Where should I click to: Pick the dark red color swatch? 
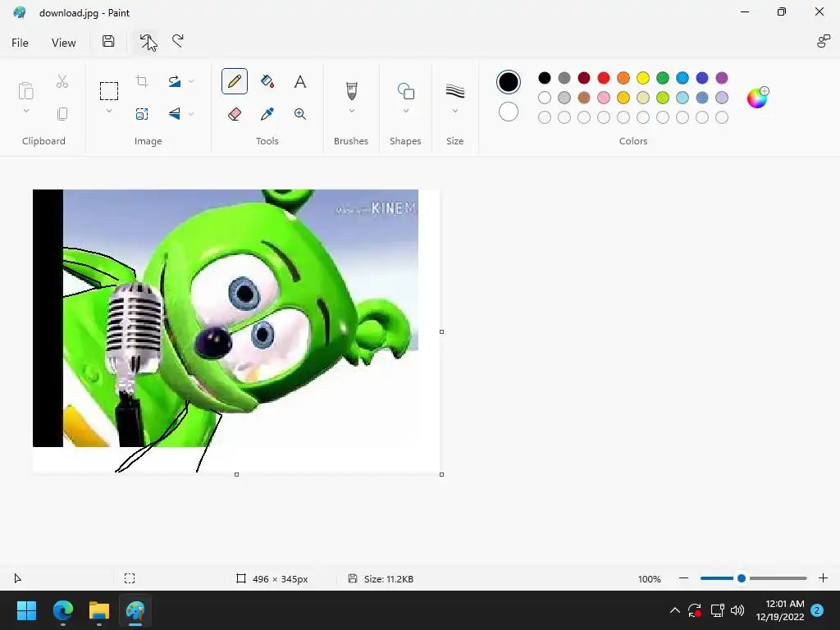click(584, 78)
